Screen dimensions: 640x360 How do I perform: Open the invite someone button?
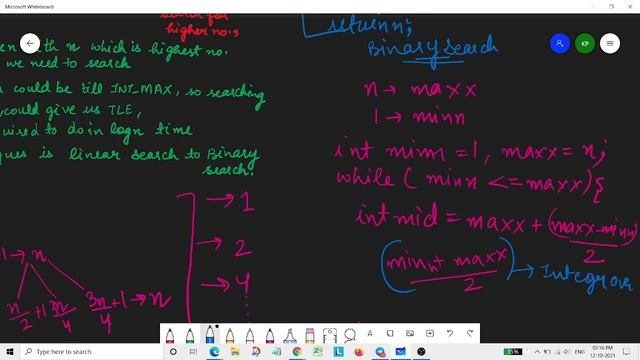tap(560, 43)
